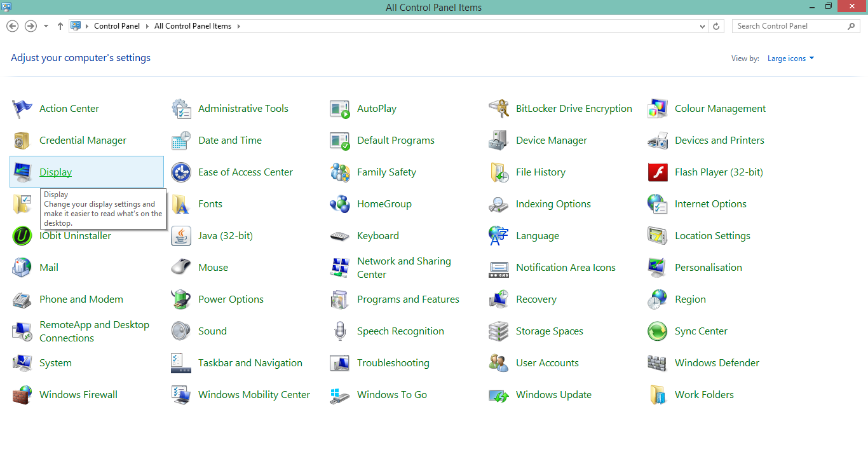Viewport: 868px width, 461px height.
Task: Open the Recovery link
Action: 536,299
